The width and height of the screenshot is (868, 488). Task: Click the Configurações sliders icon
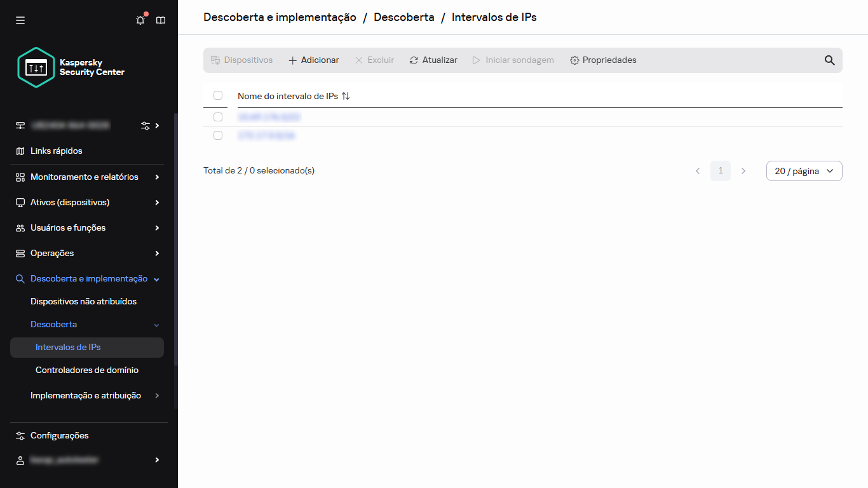(x=20, y=436)
